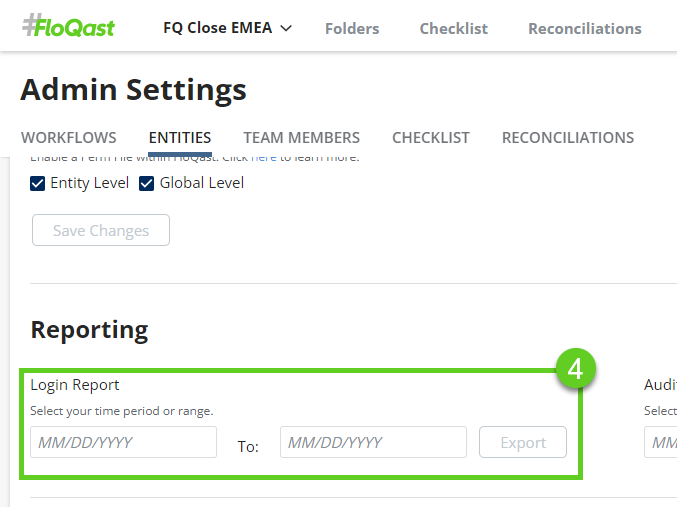Click the 'here' learn more link
This screenshot has width=677, height=507.
(263, 157)
